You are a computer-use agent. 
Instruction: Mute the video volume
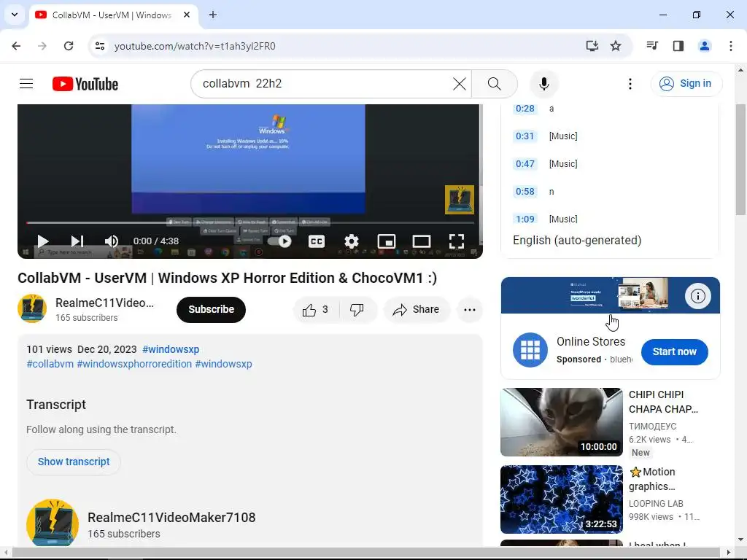point(112,241)
